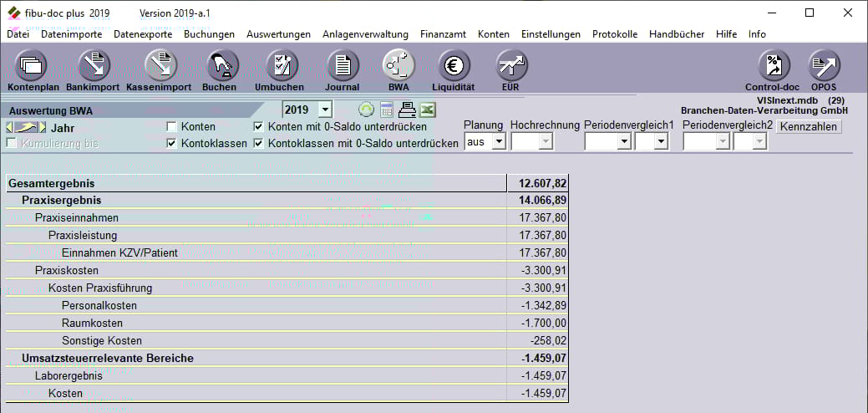Open the Umbuchen tool
868x413 pixels.
click(282, 65)
